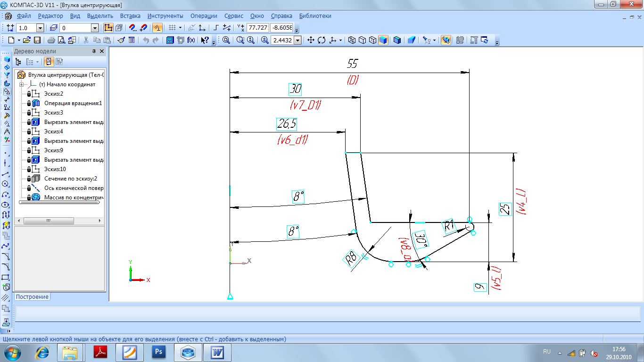
Task: Toggle the orthogonal drawing icon
Action: point(216,28)
